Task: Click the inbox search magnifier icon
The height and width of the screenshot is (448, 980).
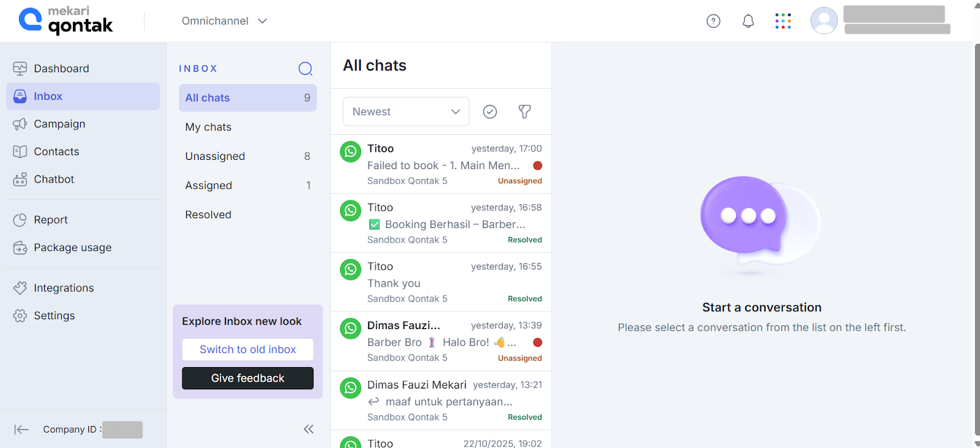Action: pyautogui.click(x=305, y=69)
